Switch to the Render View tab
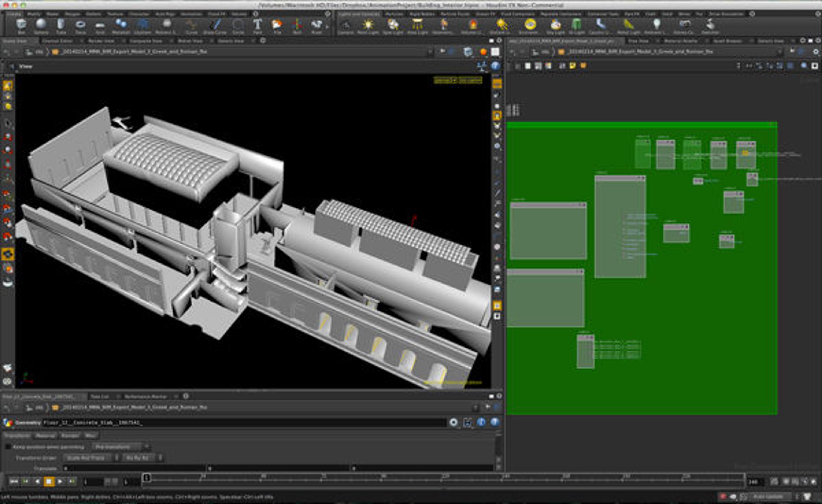This screenshot has height=504, width=822. pos(101,41)
